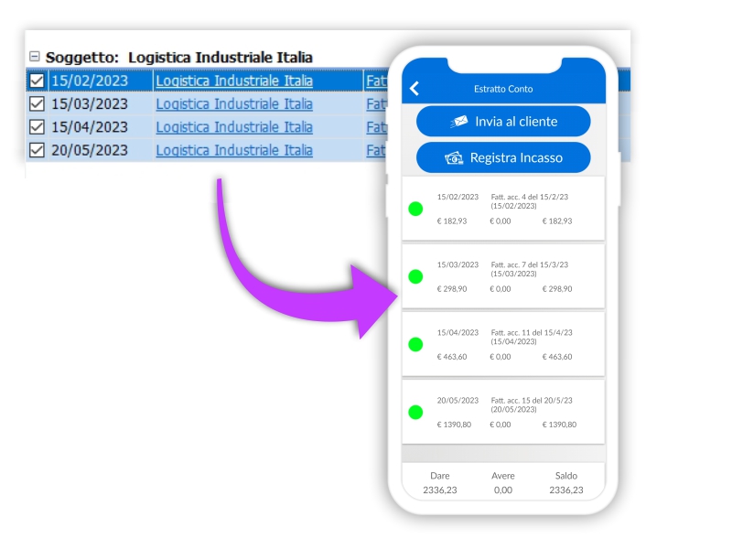732x560 pixels.
Task: Tap the back arrow in Estratto Conto header
Action: pos(414,89)
